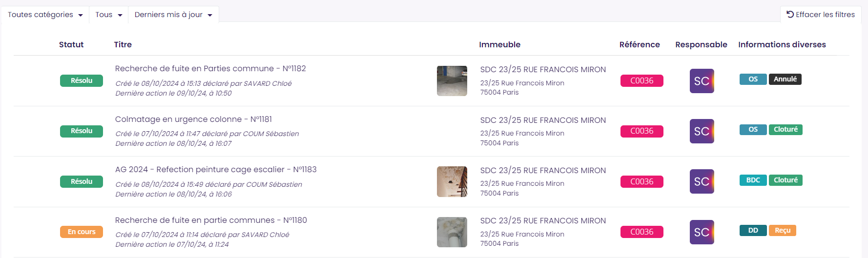Click the Annulé tag on ticket N°1182
Image resolution: width=868 pixels, height=258 pixels.
pyautogui.click(x=785, y=79)
